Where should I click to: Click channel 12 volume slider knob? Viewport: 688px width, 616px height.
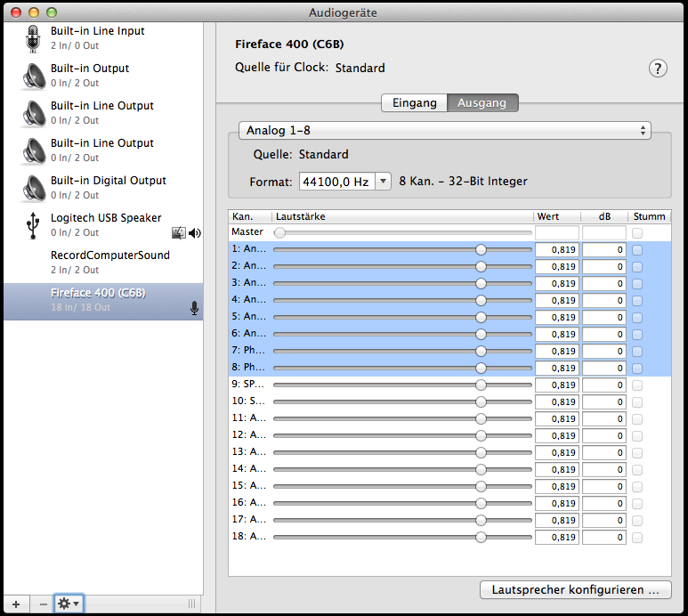click(481, 435)
